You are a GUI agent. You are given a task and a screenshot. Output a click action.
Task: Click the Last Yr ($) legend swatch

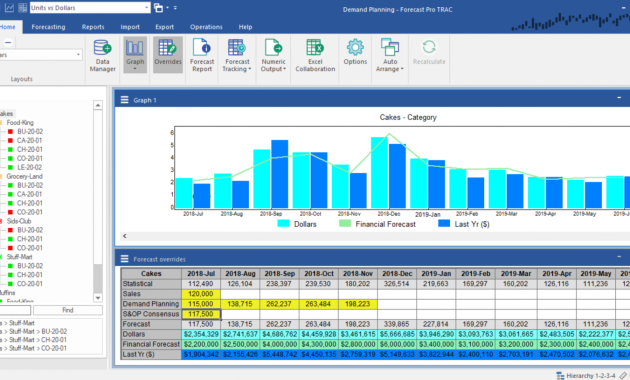pos(444,223)
